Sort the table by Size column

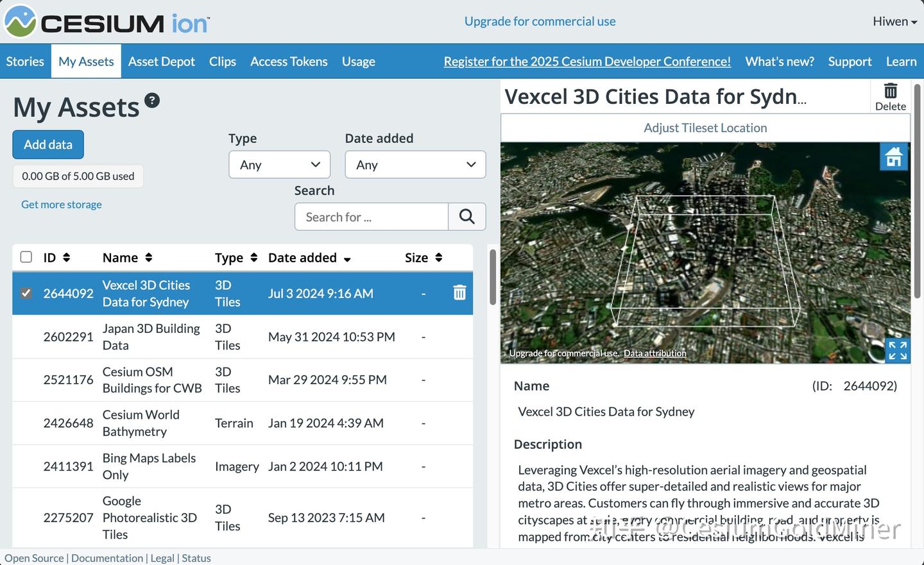point(438,258)
